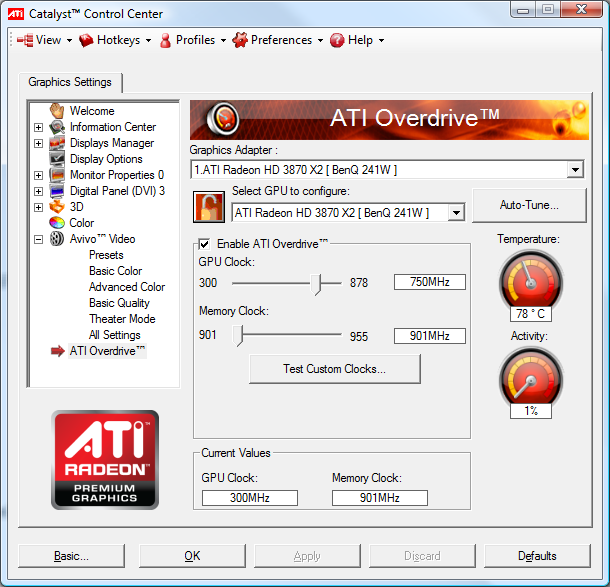Click the ATI logo in title bar
The width and height of the screenshot is (610, 587).
pyautogui.click(x=16, y=14)
